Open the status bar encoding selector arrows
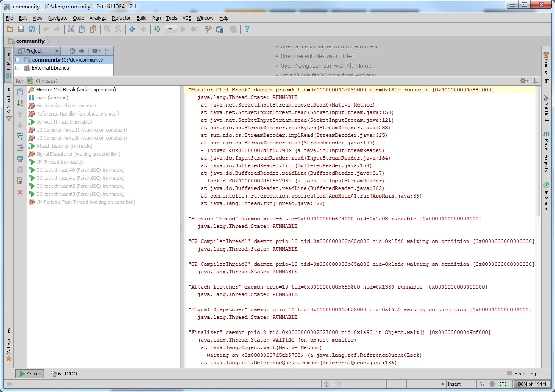 click(443, 384)
